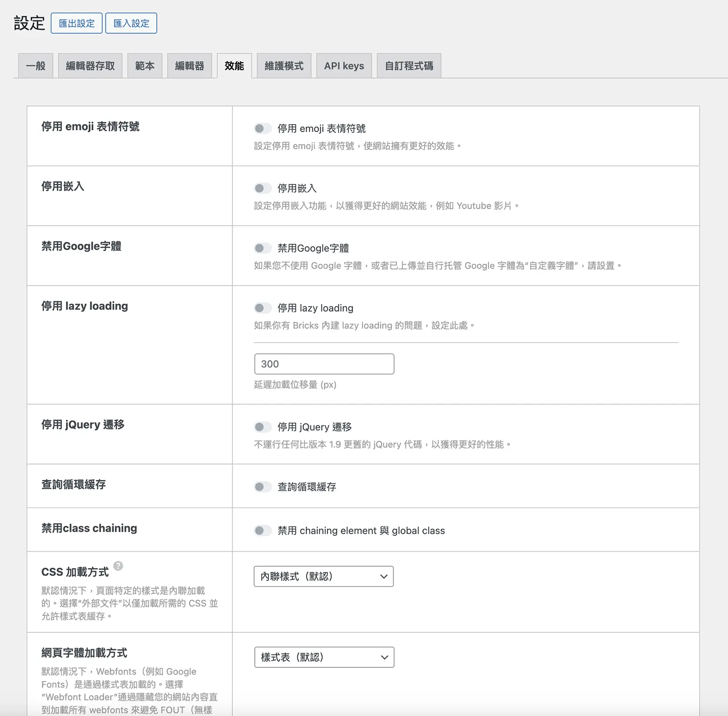
Task: Enable the 停用嵌入 switch
Action: [x=263, y=188]
